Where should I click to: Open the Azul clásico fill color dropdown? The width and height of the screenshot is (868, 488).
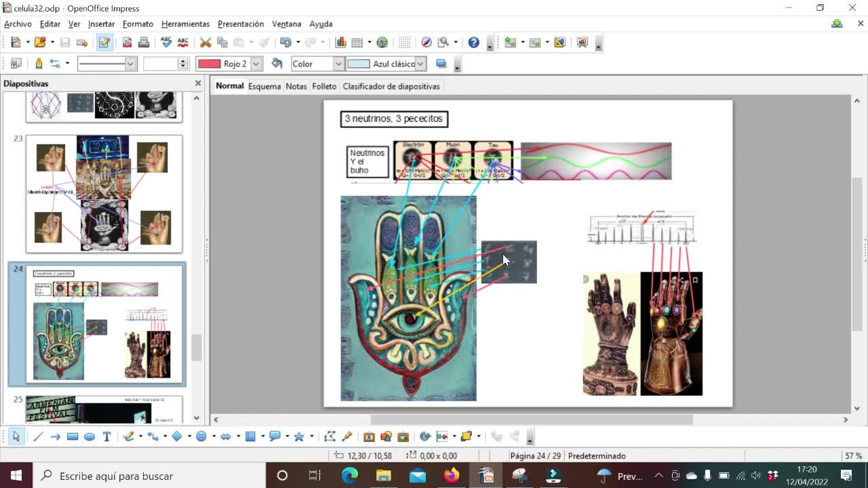420,64
